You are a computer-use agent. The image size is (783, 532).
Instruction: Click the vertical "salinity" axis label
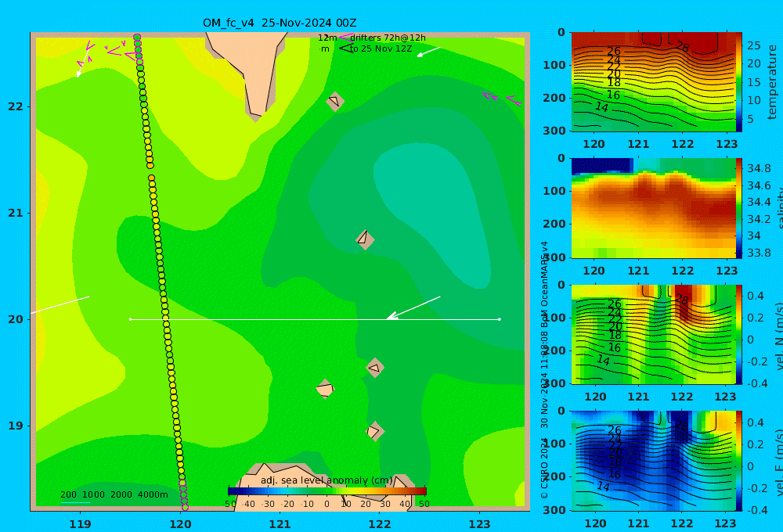(778, 208)
